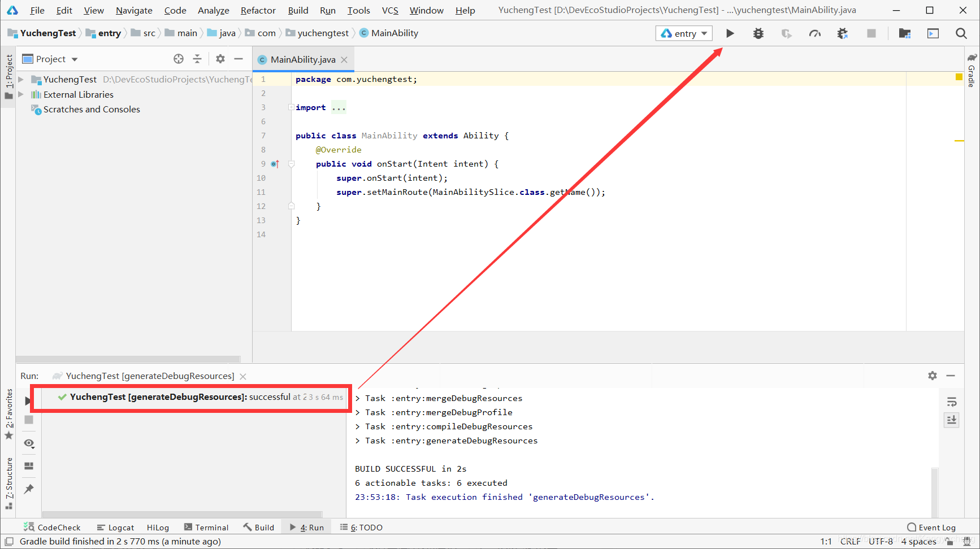Image resolution: width=980 pixels, height=549 pixels.
Task: Toggle tool window bars in status bar
Action: click(9, 542)
